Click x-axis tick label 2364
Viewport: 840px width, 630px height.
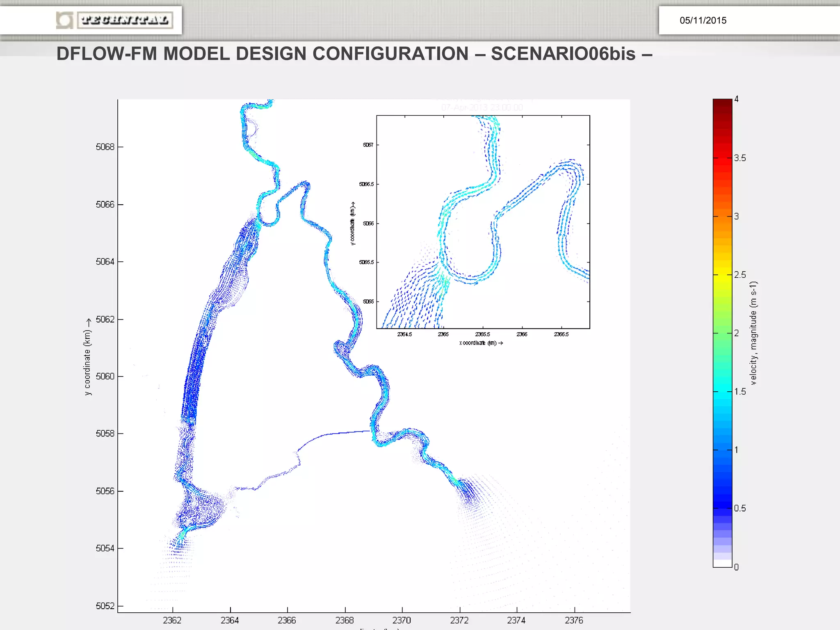(x=230, y=620)
